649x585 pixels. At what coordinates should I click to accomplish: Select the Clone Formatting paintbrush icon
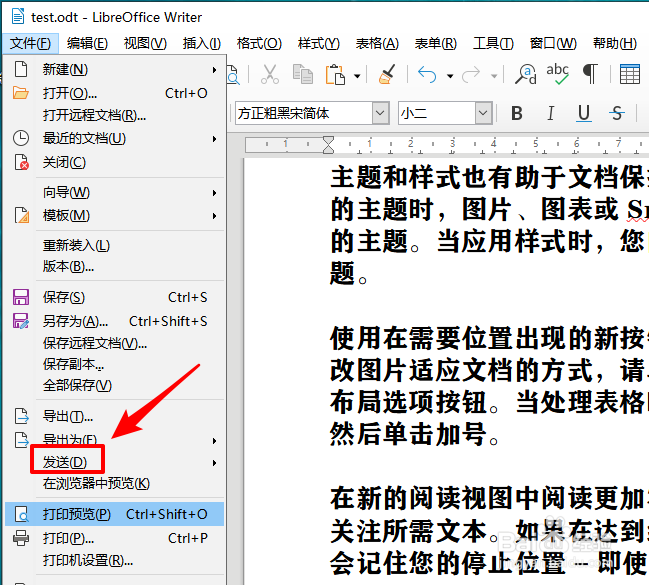pos(387,75)
